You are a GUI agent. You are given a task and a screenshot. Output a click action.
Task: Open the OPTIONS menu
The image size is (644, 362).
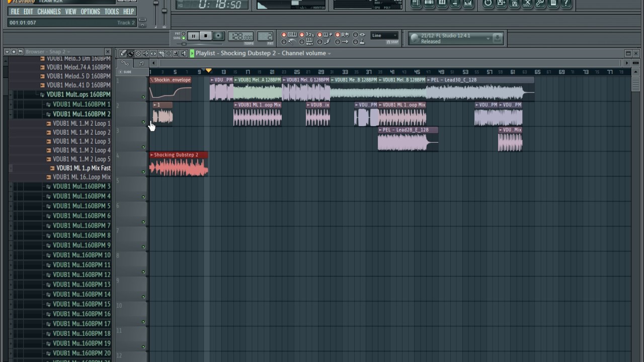pyautogui.click(x=91, y=12)
